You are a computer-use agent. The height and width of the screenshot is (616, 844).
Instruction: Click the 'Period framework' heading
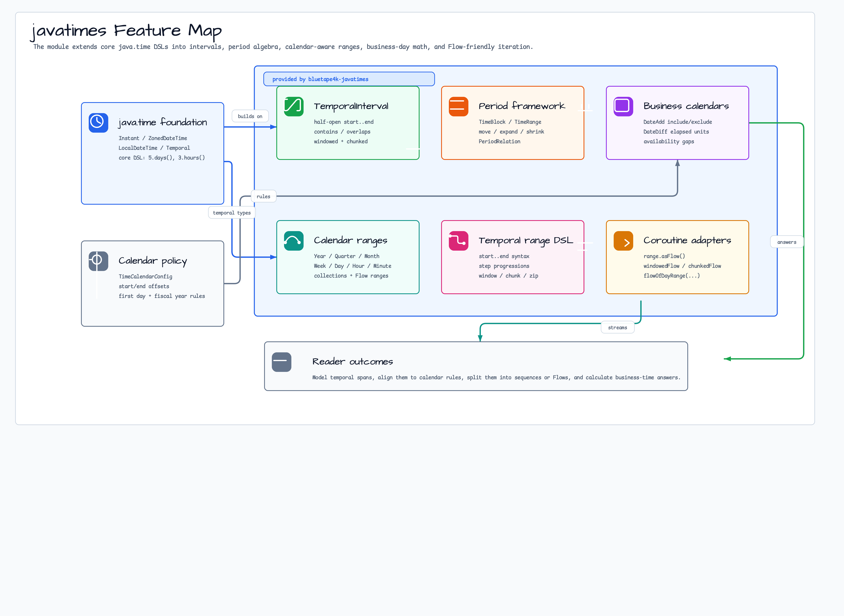click(522, 106)
